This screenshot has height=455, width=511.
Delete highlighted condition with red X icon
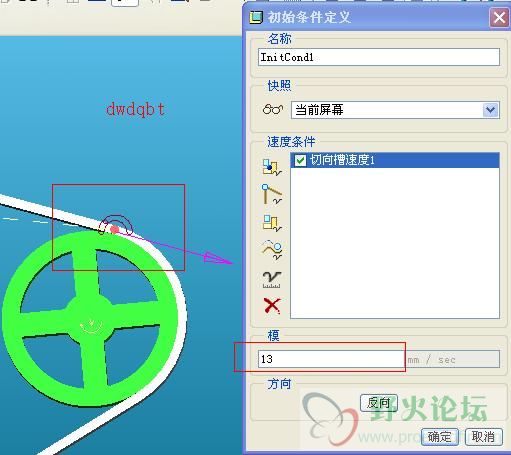click(272, 306)
